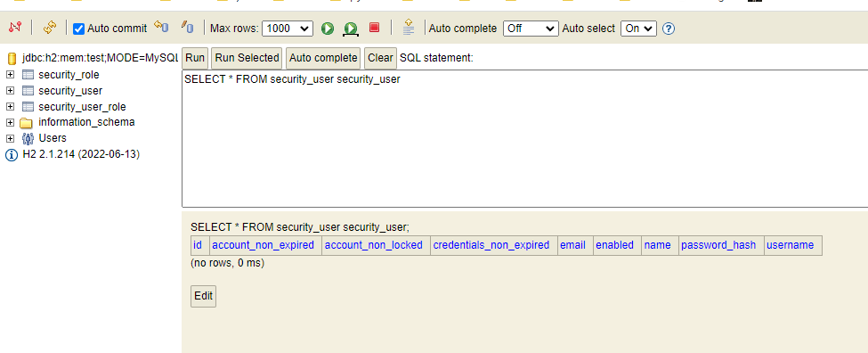Toggle the Auto commit checkbox
Viewport: 868px width, 353px height.
tap(79, 29)
